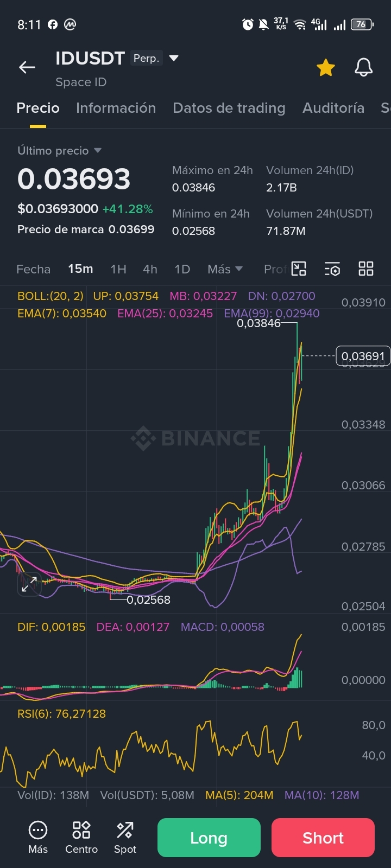This screenshot has height=868, width=391.
Task: Select the 1H timeframe
Action: click(x=118, y=269)
